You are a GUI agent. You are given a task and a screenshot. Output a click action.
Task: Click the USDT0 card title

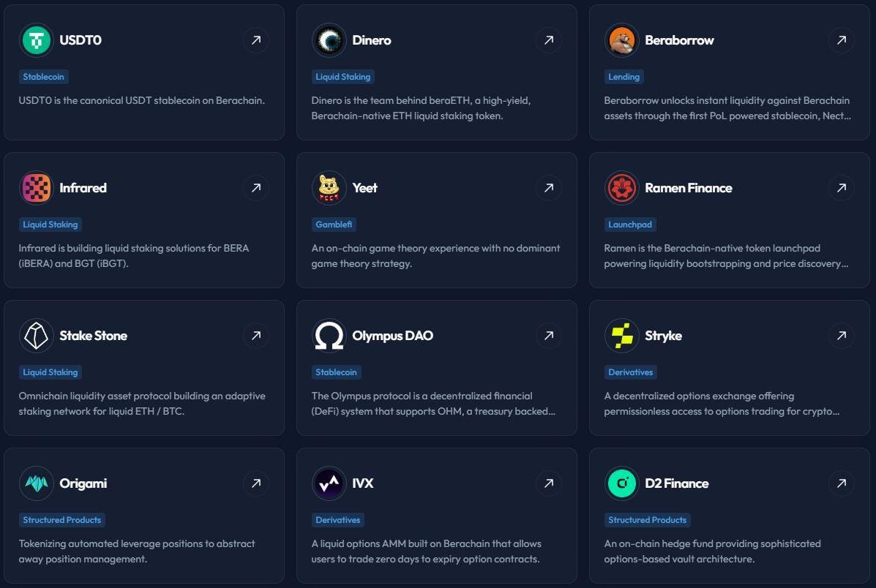[81, 40]
